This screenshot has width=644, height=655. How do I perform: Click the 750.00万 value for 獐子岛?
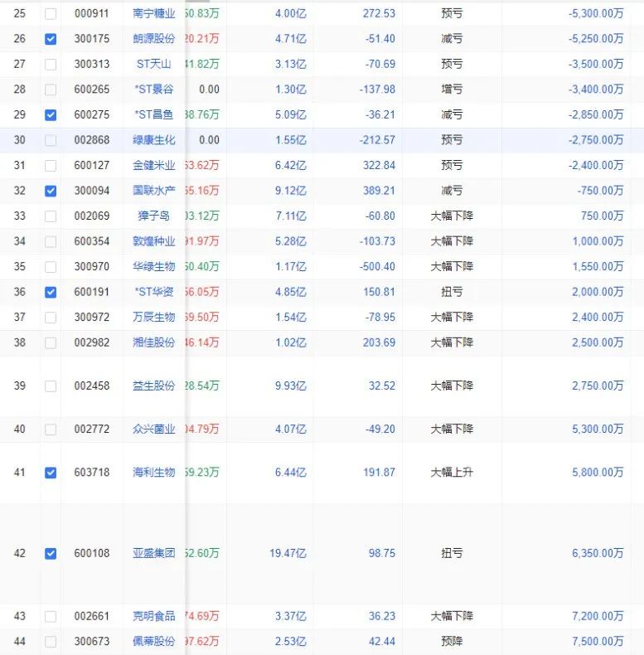pyautogui.click(x=603, y=216)
